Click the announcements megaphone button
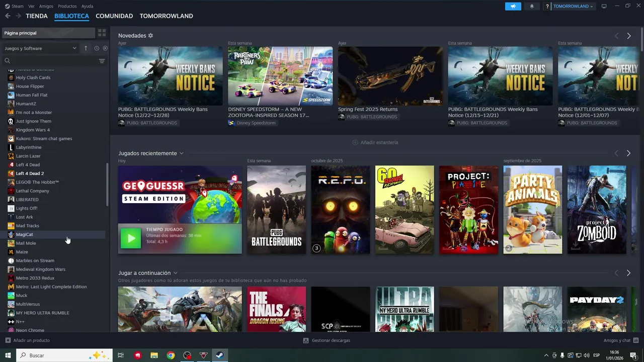This screenshot has height=362, width=644. click(513, 6)
